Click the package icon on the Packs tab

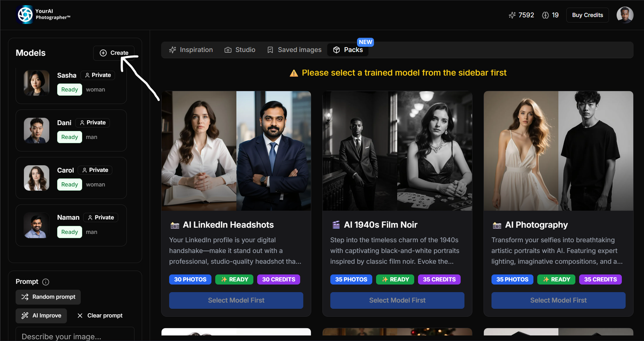pos(337,50)
